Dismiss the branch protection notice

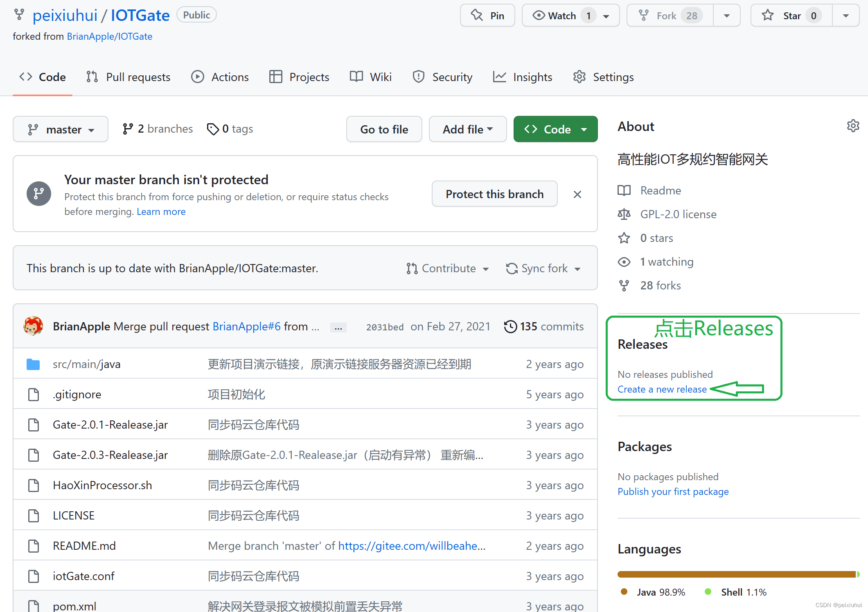(x=577, y=194)
